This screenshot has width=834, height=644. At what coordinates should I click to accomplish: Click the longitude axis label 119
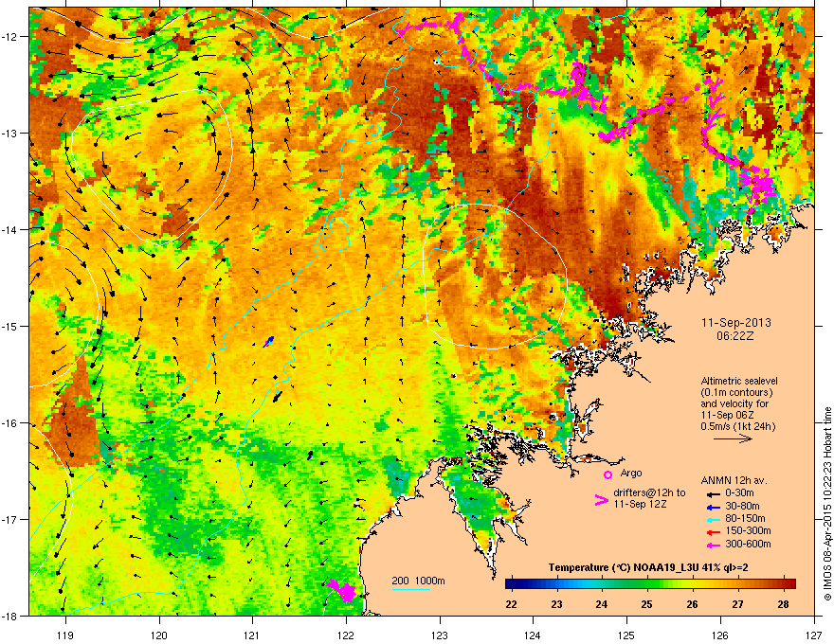pos(65,635)
